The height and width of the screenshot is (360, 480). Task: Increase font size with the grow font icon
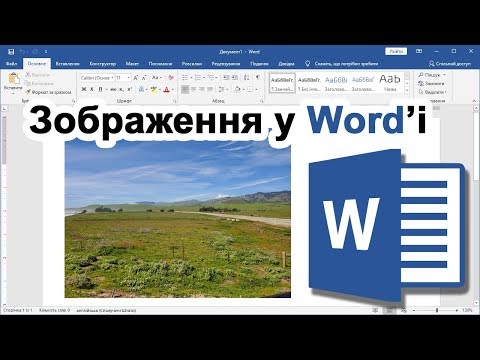pyautogui.click(x=136, y=78)
